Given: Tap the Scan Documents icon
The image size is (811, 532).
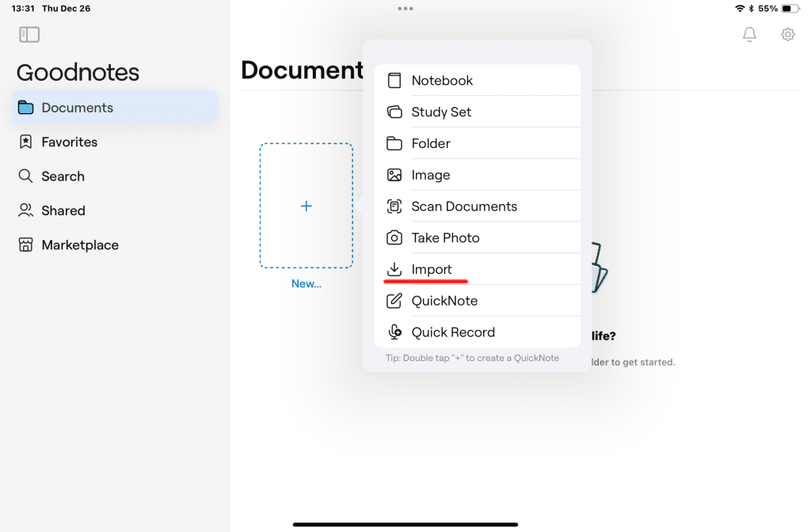Looking at the screenshot, I should point(394,207).
